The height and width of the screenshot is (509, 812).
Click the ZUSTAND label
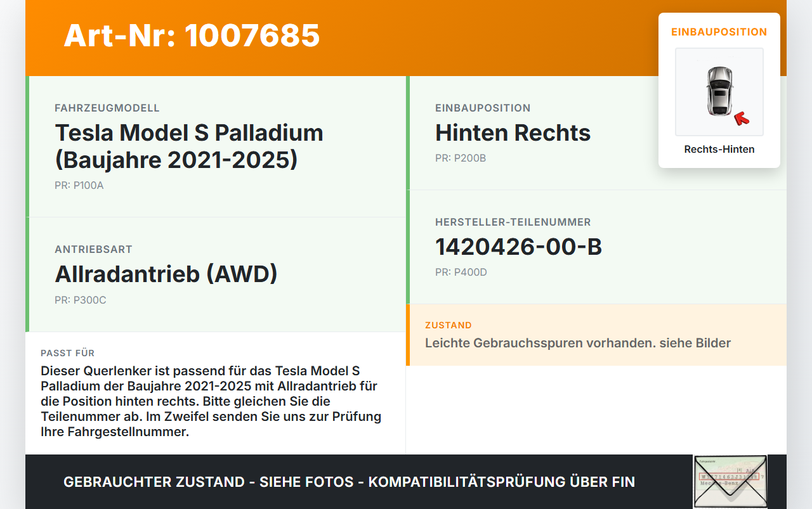pos(449,325)
